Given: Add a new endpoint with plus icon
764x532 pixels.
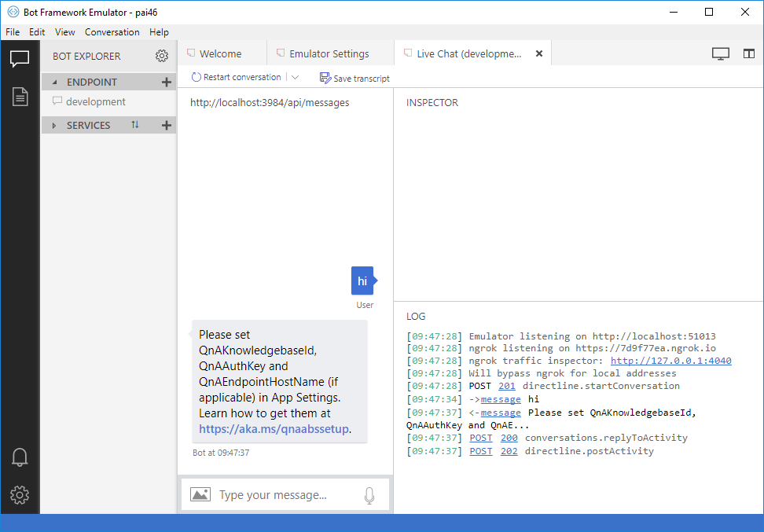Looking at the screenshot, I should pos(167,82).
